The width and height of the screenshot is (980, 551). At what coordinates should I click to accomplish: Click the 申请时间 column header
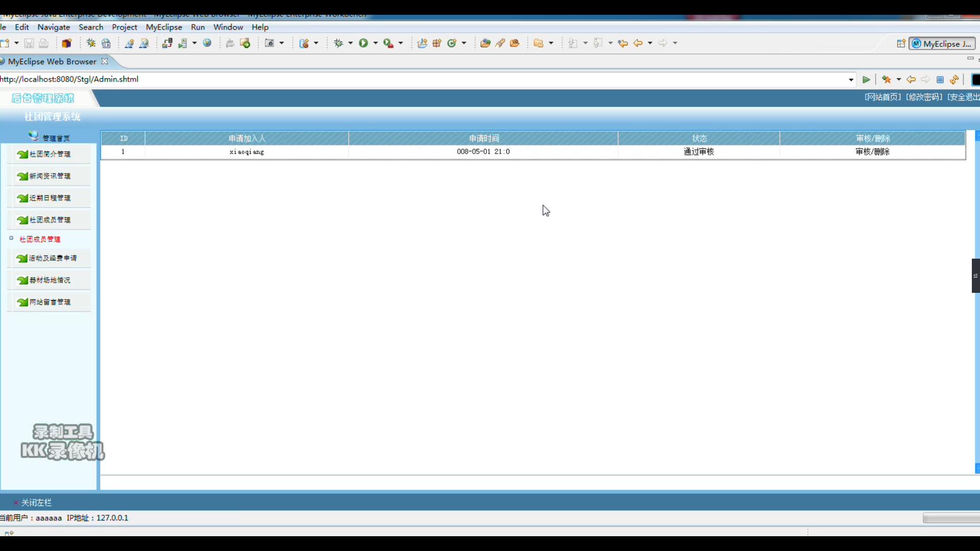click(x=484, y=138)
